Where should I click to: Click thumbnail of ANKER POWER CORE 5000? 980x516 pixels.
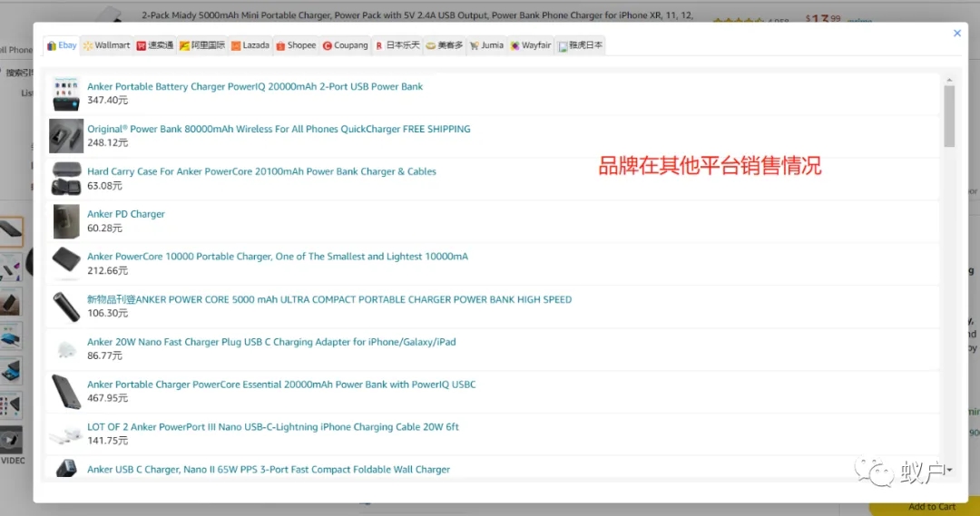(x=66, y=307)
